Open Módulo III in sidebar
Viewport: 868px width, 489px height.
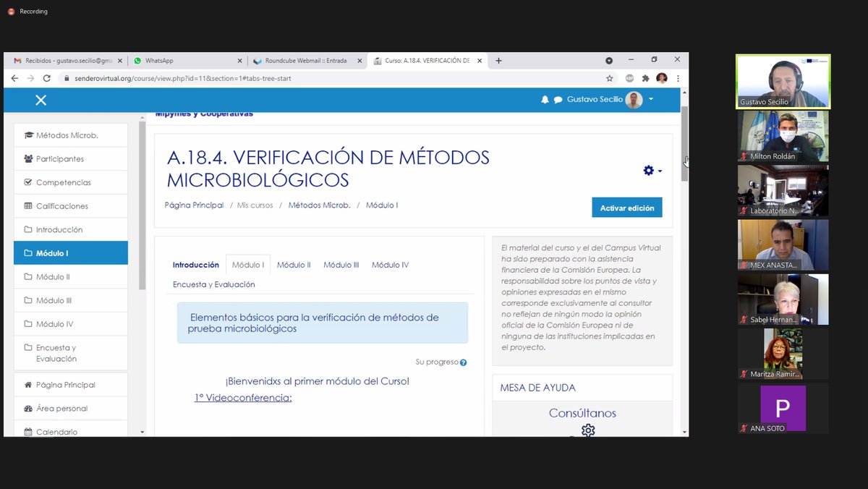71,300
